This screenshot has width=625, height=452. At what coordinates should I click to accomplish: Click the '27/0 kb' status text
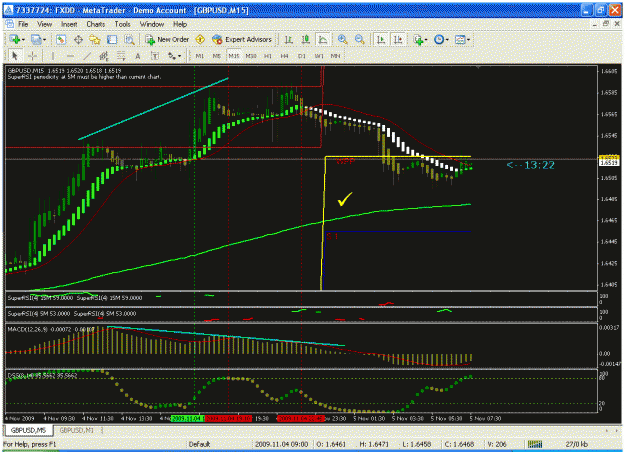577,444
